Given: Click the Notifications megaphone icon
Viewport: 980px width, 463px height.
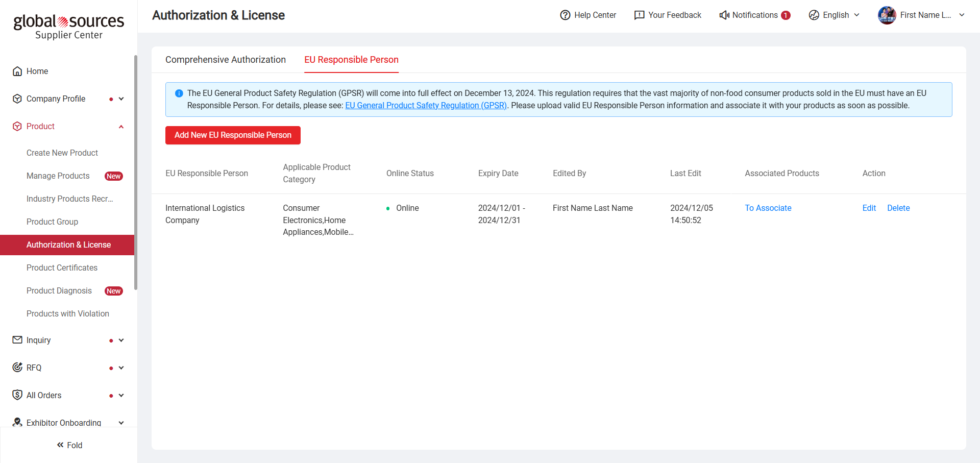Looking at the screenshot, I should pyautogui.click(x=724, y=15).
